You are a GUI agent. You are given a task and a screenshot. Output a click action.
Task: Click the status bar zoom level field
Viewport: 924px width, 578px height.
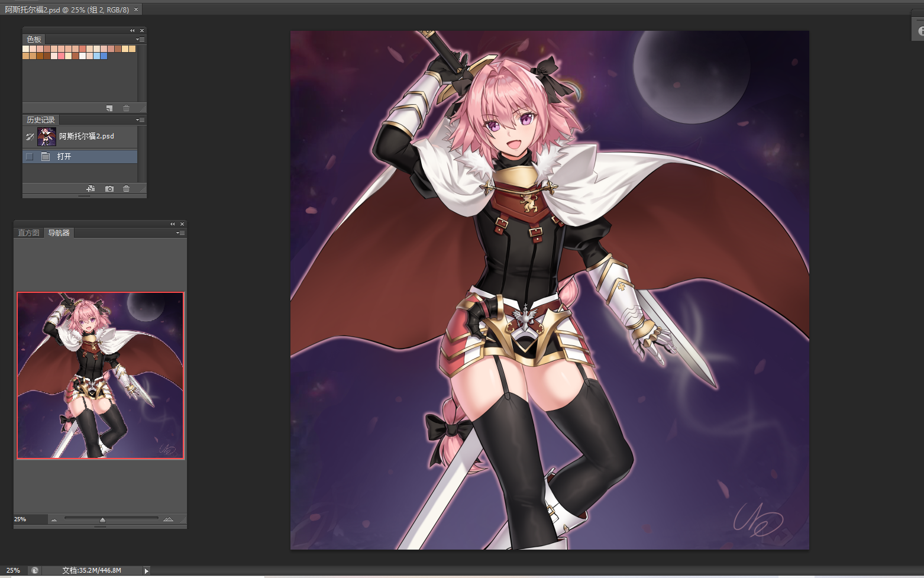[x=14, y=570]
